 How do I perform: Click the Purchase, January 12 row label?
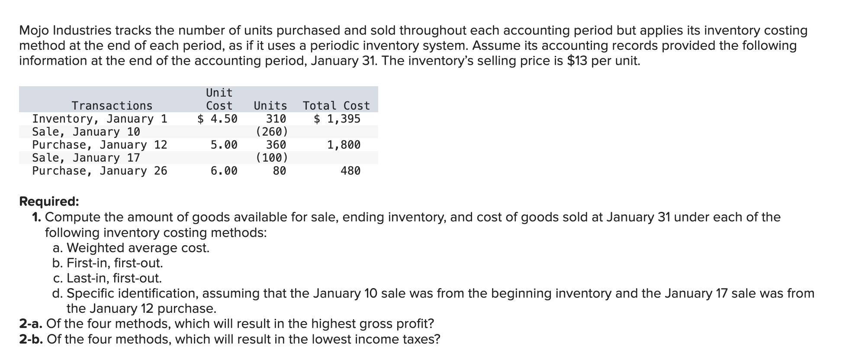click(x=100, y=145)
